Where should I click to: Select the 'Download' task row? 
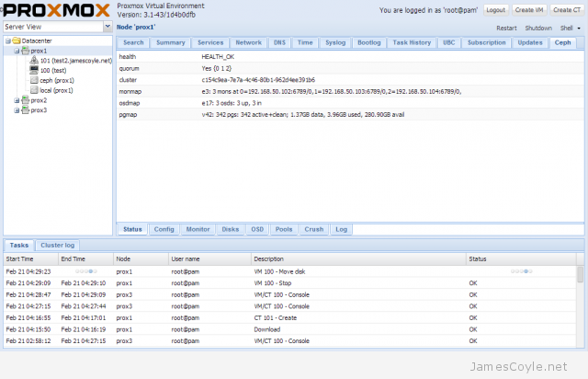(290, 329)
